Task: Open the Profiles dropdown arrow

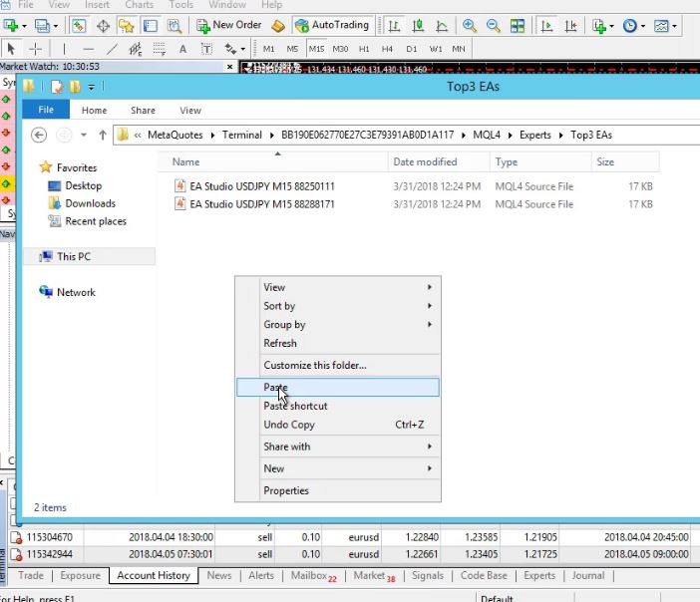Action: 56,26
